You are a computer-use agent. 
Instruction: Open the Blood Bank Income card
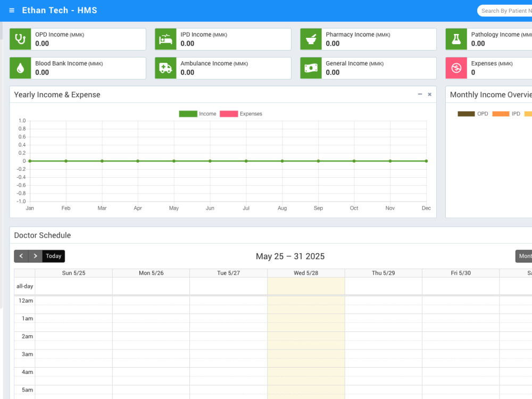click(x=78, y=68)
